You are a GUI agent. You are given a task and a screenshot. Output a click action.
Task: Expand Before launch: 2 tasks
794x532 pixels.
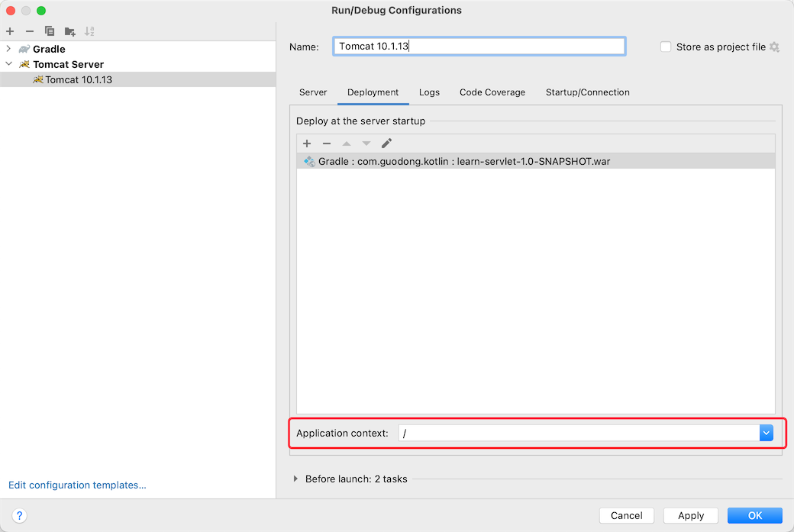[x=295, y=479]
